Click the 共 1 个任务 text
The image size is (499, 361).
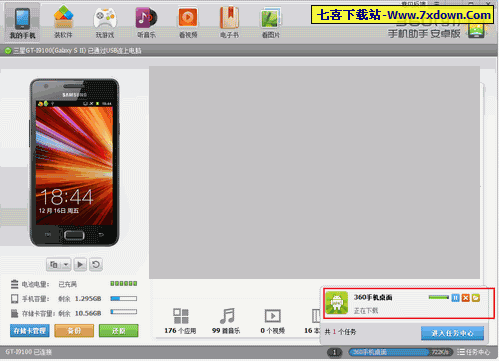click(x=340, y=332)
